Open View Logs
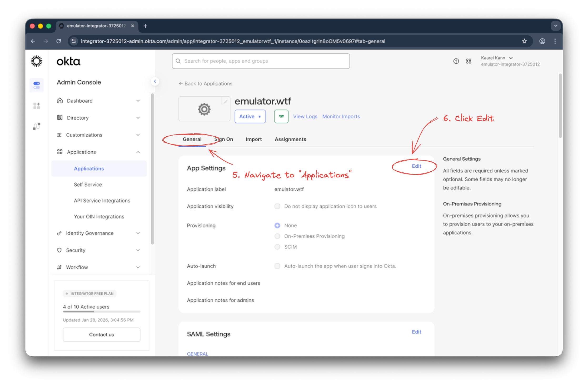Screen dimensions: 588x388 click(x=305, y=116)
